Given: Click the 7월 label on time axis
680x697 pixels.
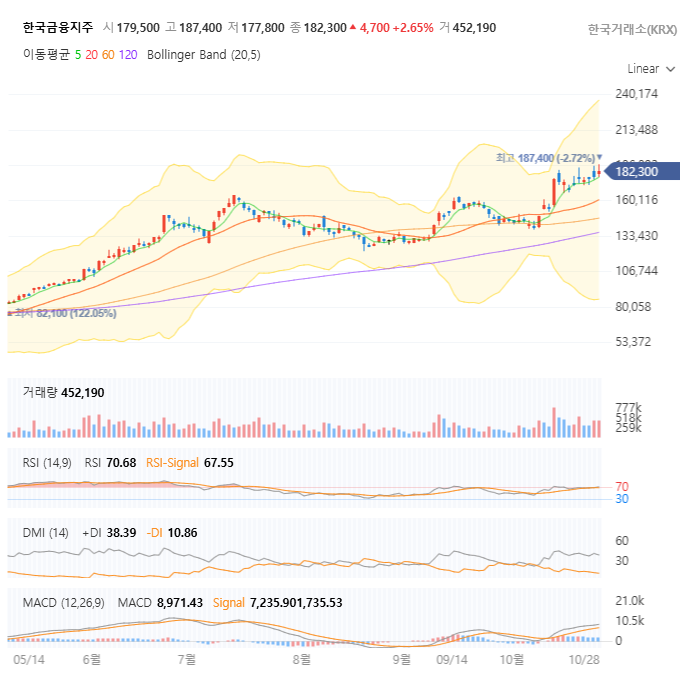Looking at the screenshot, I should tap(187, 659).
